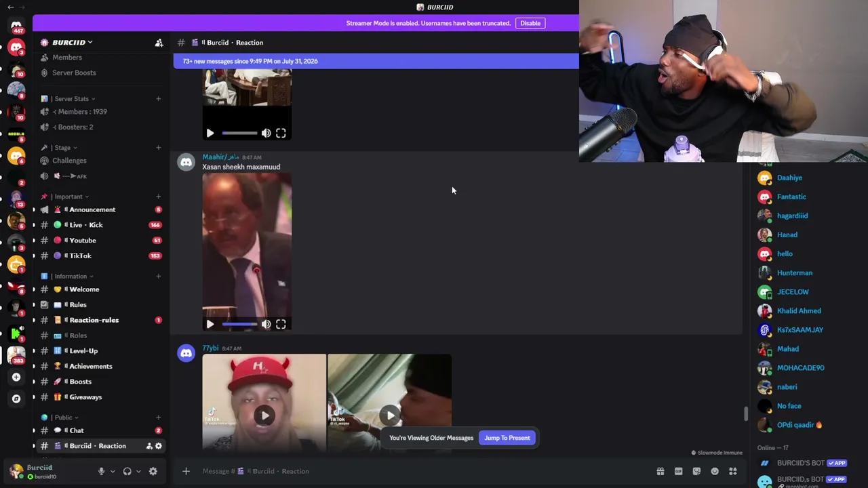Open headphones output options dropdown arrow

(x=138, y=471)
